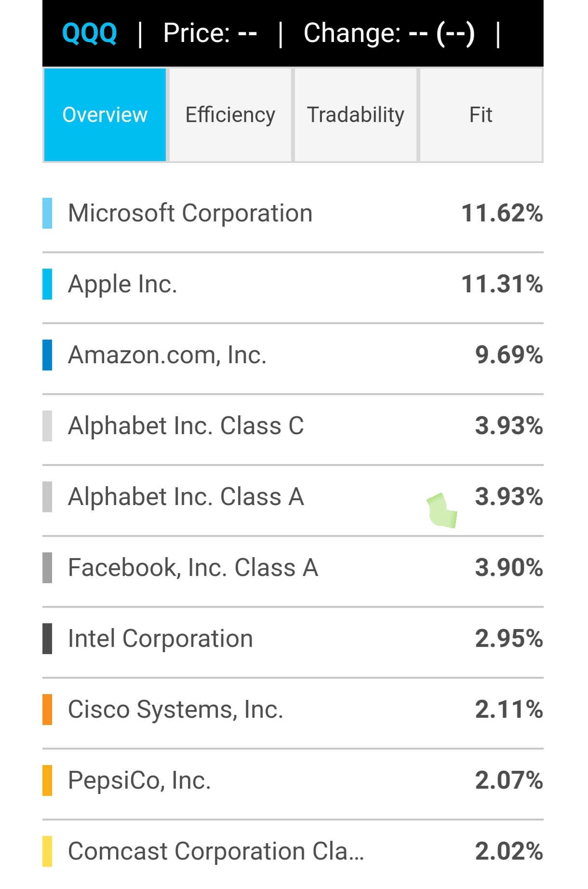Select Alphabet Inc. Class C row
Screen dimensions: 588x889
coord(293,426)
